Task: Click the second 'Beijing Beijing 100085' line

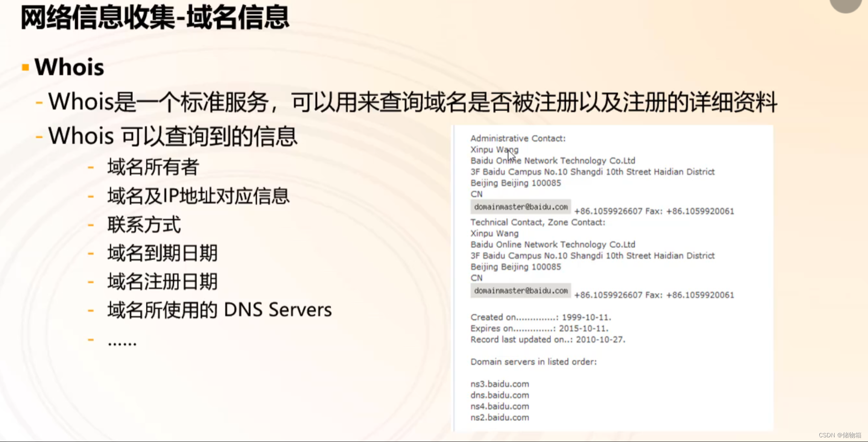Action: click(x=516, y=266)
